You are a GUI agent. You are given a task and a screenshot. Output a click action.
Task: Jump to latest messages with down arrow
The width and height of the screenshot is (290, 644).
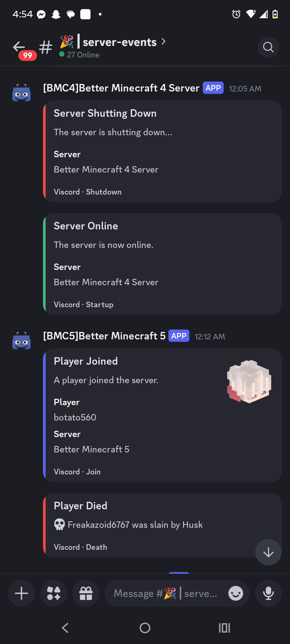269,552
